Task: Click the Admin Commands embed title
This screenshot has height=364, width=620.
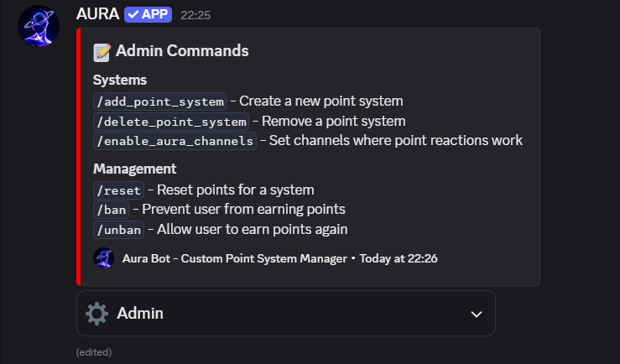Action: [x=182, y=51]
